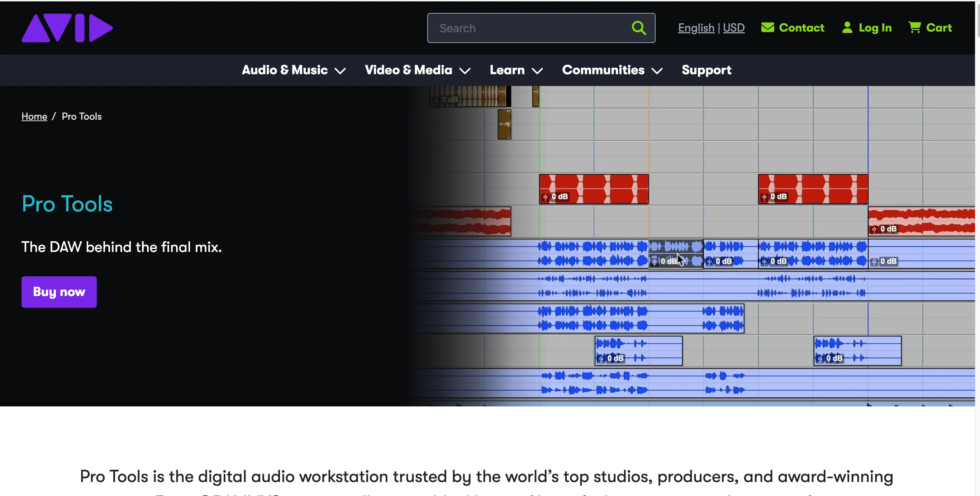
Task: Open the English language selector
Action: [x=696, y=28]
